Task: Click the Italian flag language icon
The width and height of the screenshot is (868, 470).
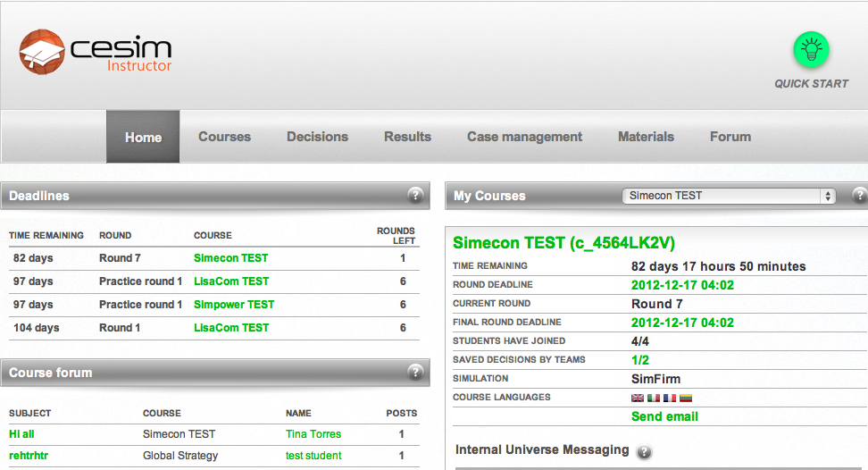Action: point(653,399)
